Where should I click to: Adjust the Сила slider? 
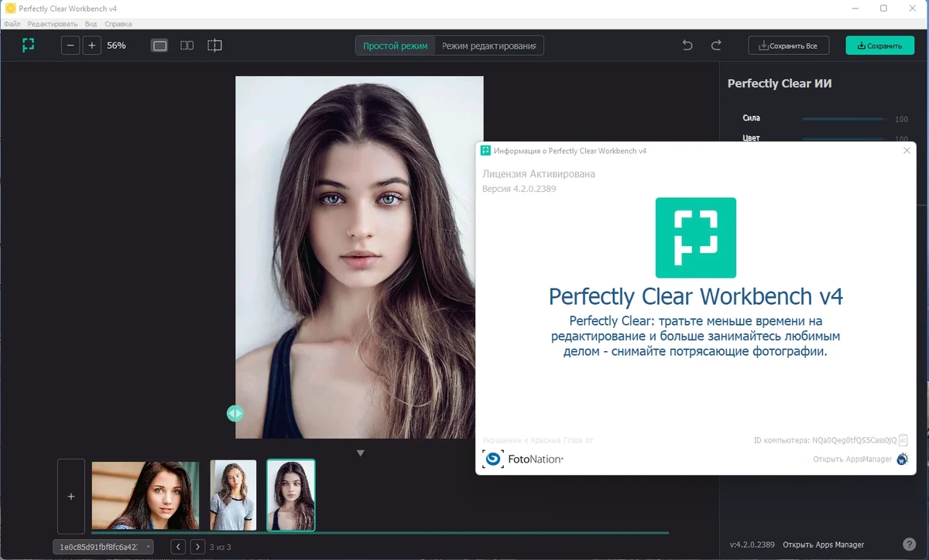[x=845, y=119]
